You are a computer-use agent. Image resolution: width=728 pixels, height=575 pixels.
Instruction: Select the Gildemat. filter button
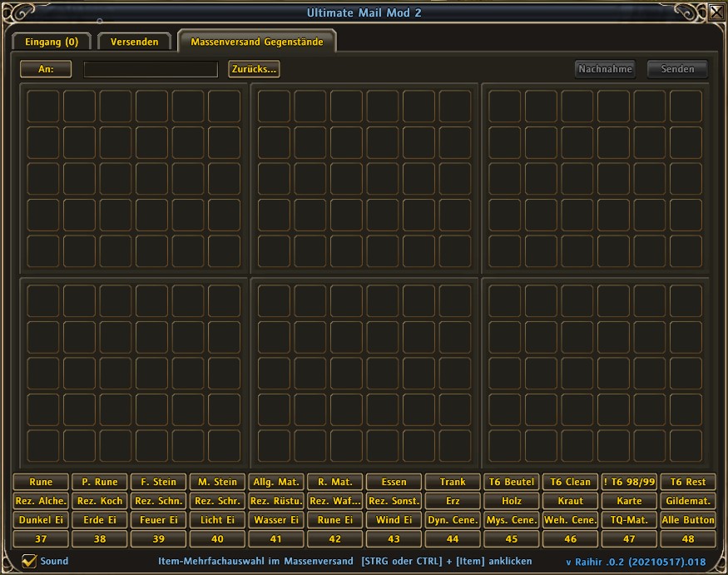click(687, 501)
